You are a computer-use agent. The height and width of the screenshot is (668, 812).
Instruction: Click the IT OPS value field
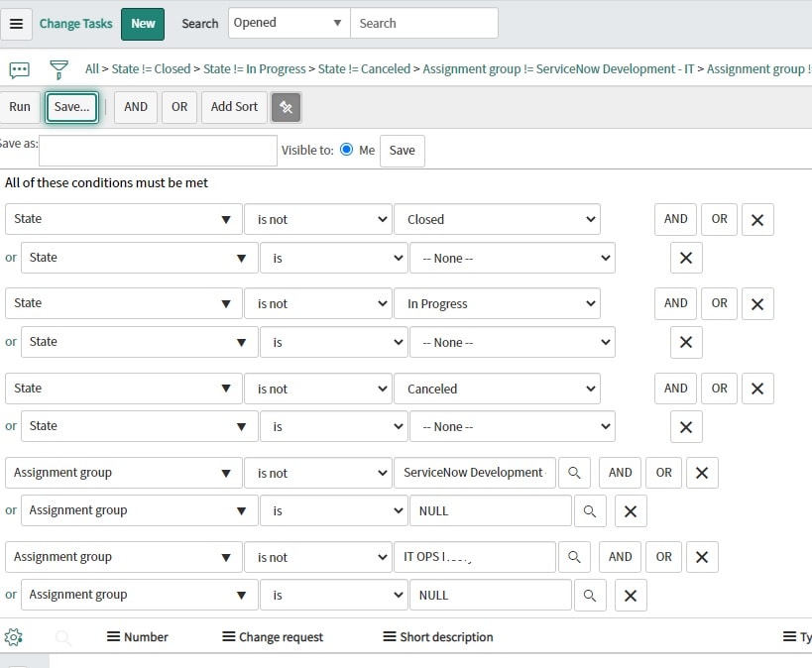475,557
